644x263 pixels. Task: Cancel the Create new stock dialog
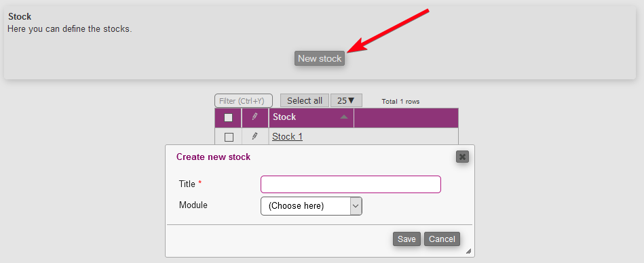click(x=442, y=239)
